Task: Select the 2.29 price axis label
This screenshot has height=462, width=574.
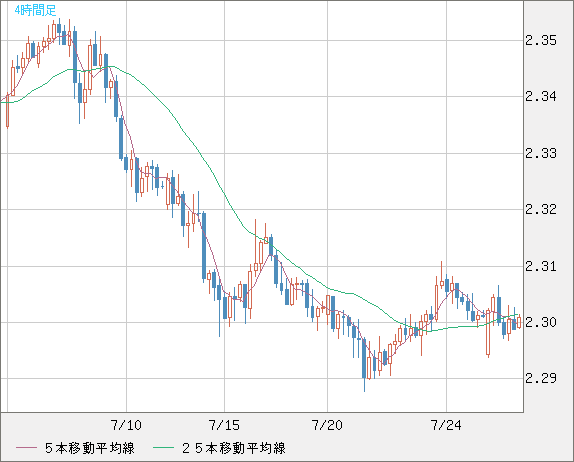Action: point(541,378)
